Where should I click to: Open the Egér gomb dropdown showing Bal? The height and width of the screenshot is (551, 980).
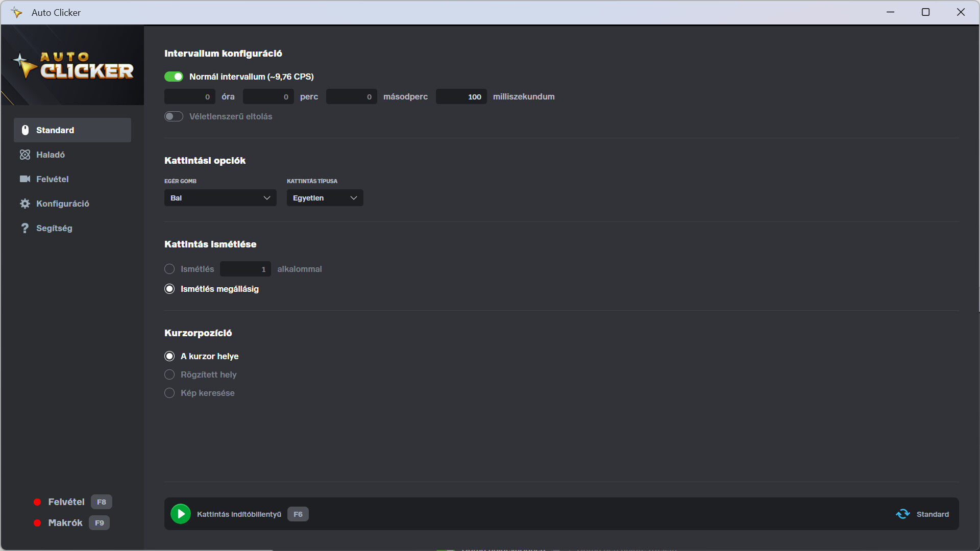pos(220,198)
